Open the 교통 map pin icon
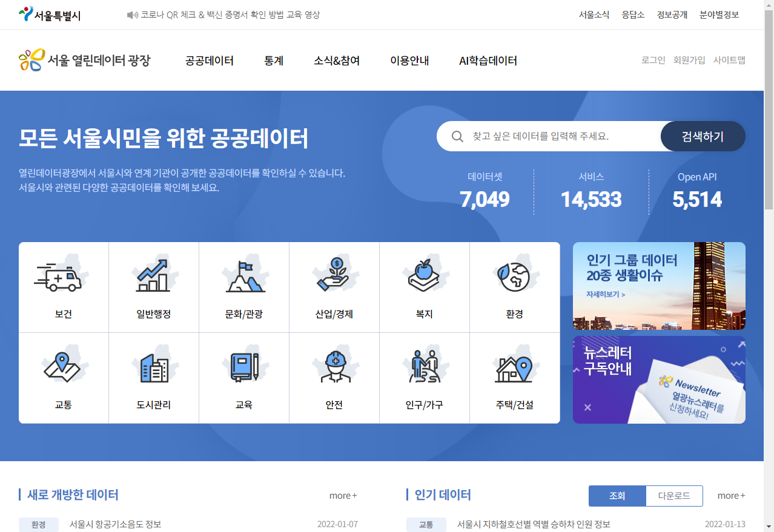This screenshot has height=532, width=774. click(x=63, y=367)
